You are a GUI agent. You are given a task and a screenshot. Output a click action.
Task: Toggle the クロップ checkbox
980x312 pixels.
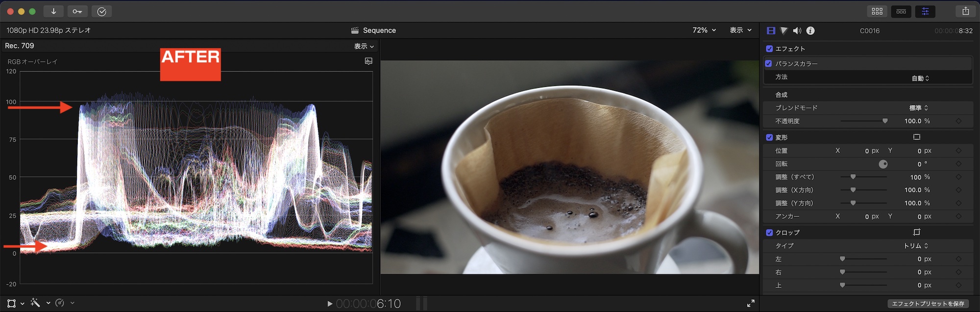click(x=769, y=233)
